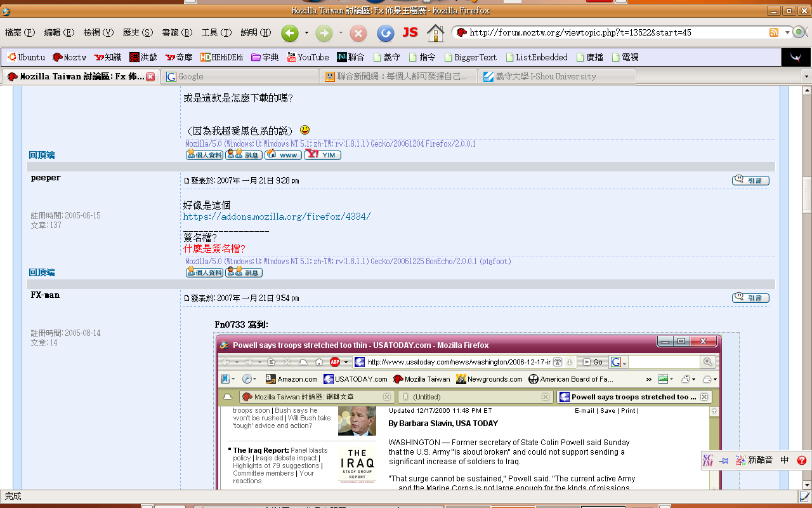Open the YIM messenger button in first post

point(322,155)
